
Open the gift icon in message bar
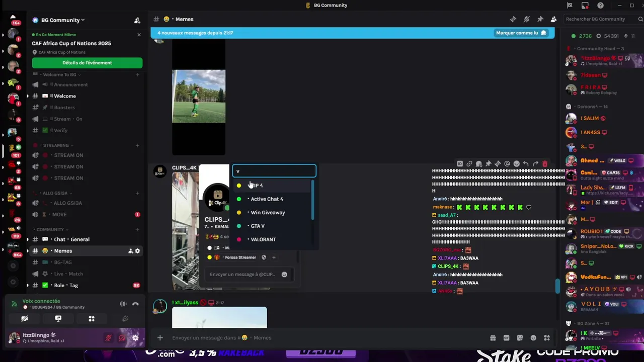point(493,338)
